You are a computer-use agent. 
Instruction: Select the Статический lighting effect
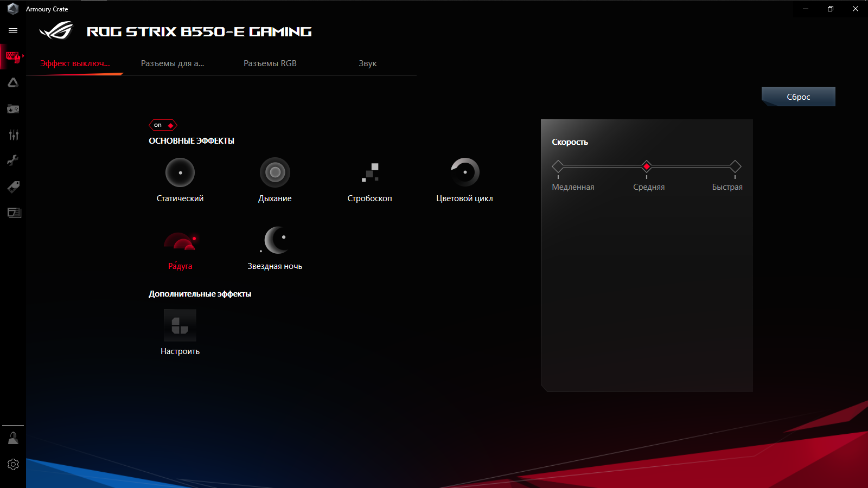(180, 181)
